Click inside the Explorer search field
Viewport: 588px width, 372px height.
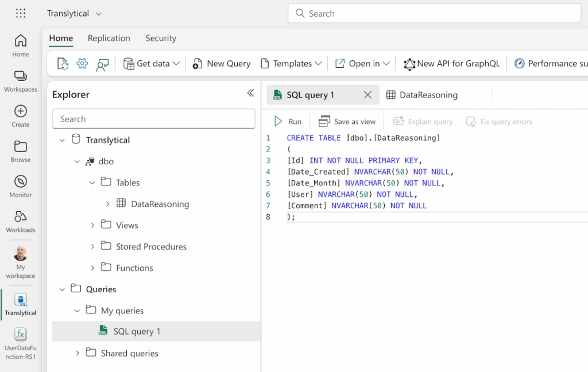point(153,119)
